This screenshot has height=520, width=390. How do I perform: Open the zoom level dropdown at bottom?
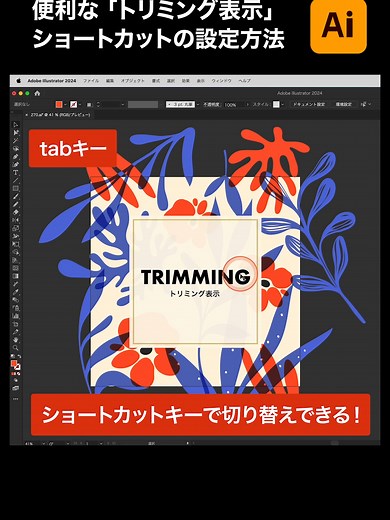43,444
